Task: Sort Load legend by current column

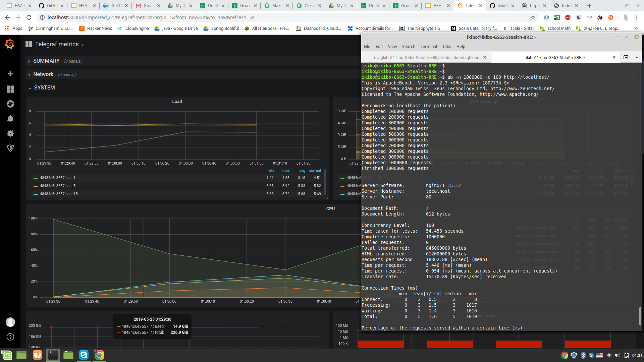Action: (x=315, y=171)
